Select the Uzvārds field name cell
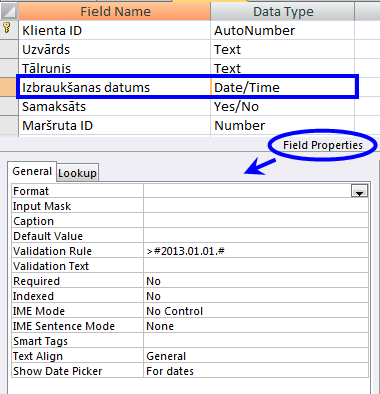This screenshot has width=380, height=394. [x=115, y=49]
